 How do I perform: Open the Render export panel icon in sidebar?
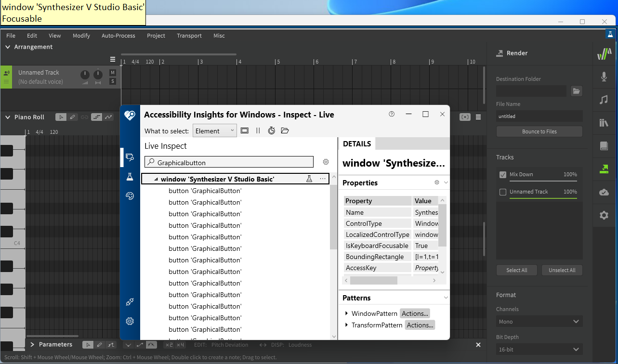(604, 169)
